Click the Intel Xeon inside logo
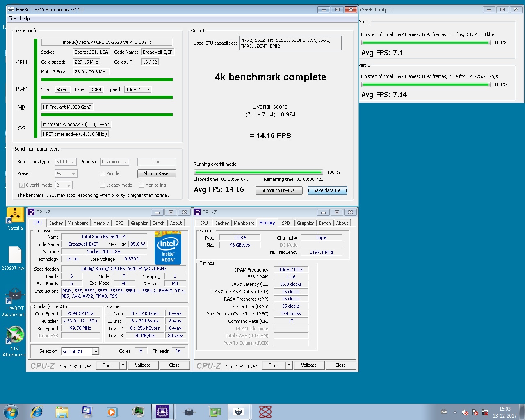The width and height of the screenshot is (525, 420). (x=168, y=248)
